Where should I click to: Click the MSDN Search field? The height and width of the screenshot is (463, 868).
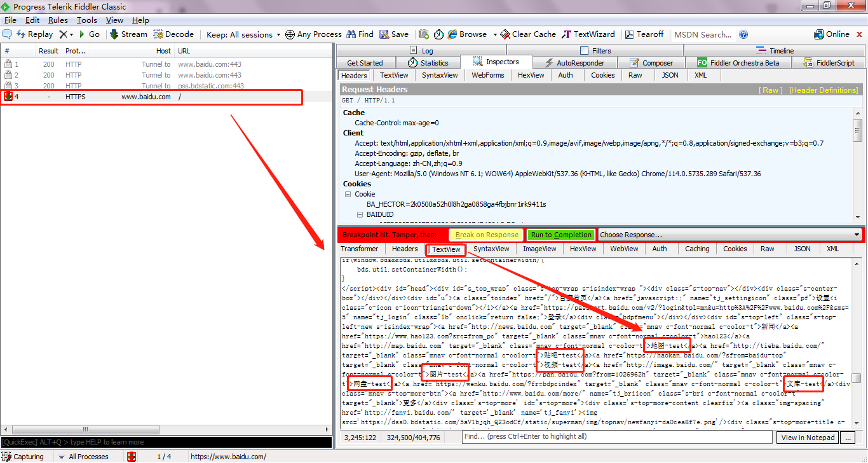[703, 34]
